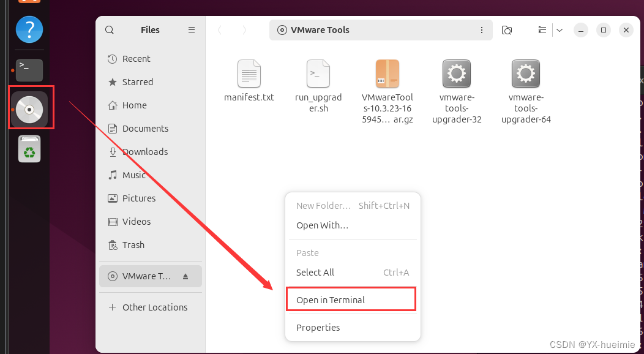The height and width of the screenshot is (354, 644).
Task: Select the manifest.txt file icon
Action: (x=249, y=74)
